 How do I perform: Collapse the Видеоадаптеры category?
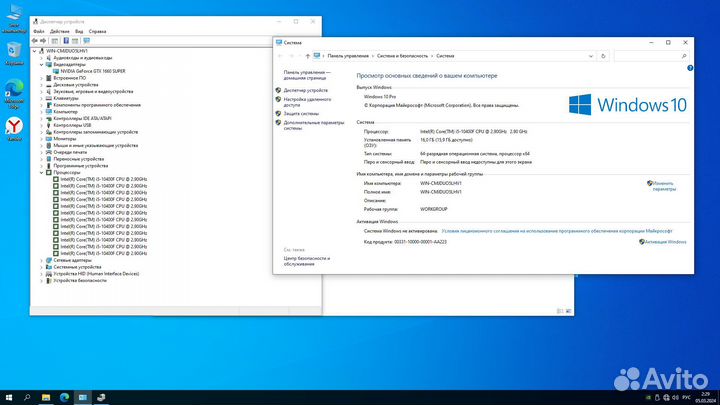pyautogui.click(x=41, y=65)
